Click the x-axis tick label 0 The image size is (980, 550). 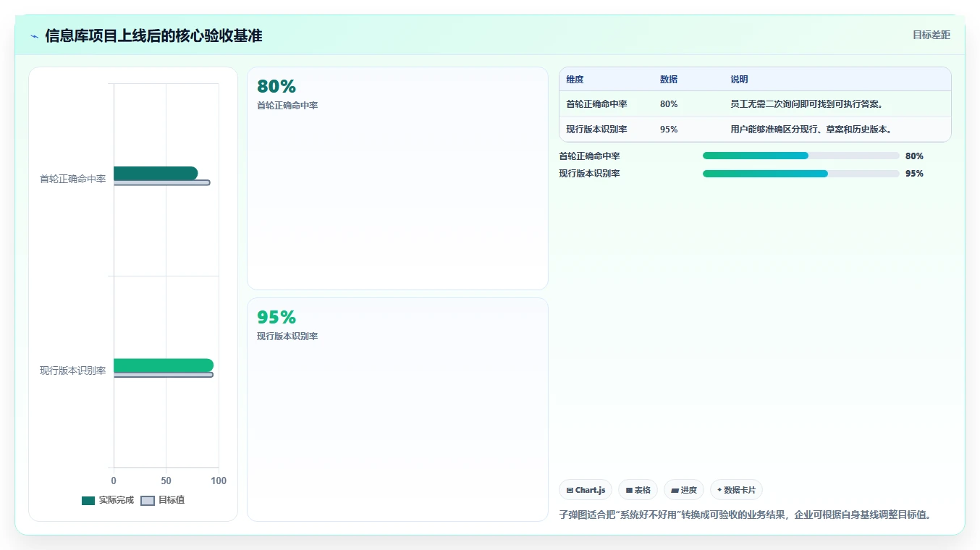tap(114, 481)
